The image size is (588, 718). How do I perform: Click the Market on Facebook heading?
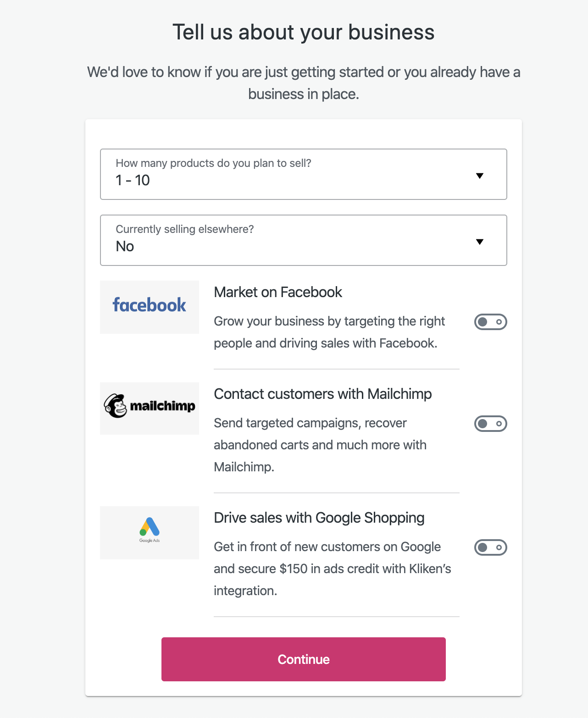click(278, 292)
